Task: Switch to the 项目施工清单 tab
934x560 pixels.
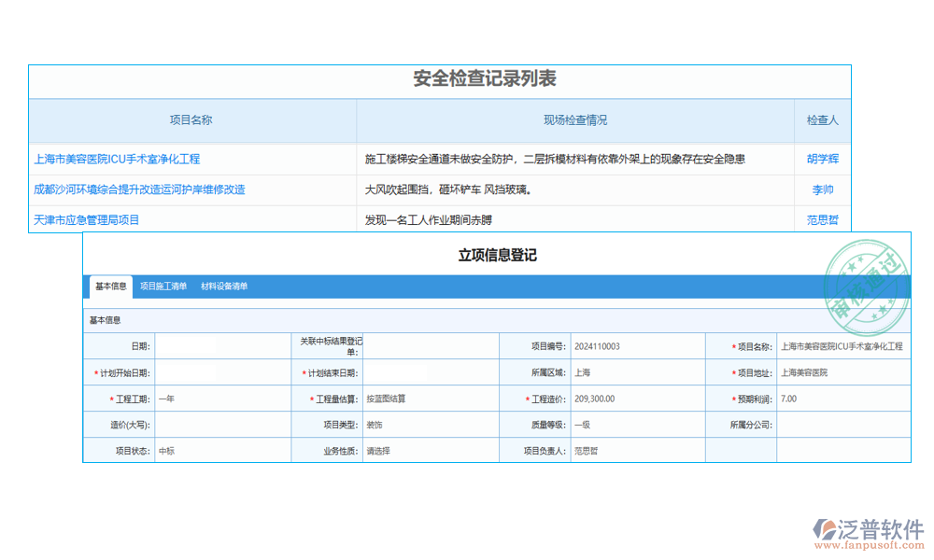Action: 164,287
